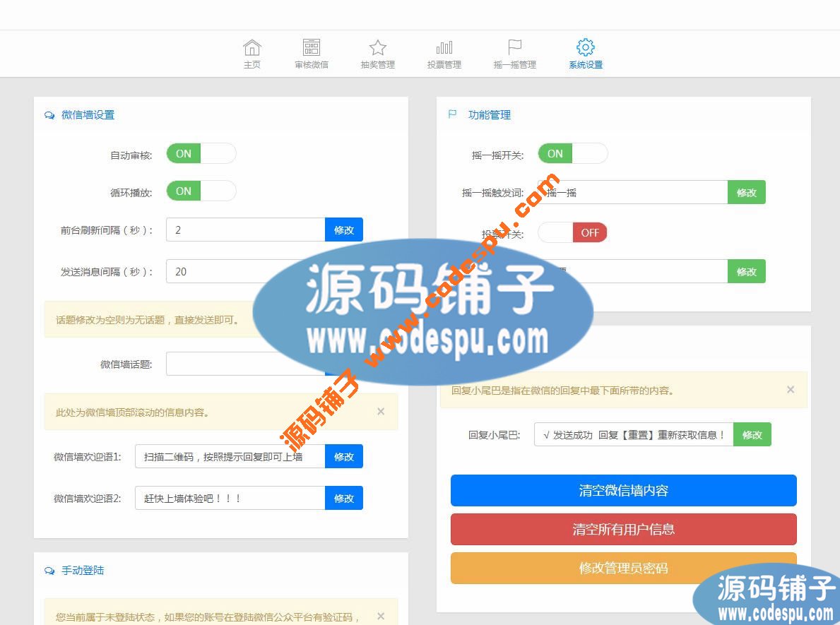The height and width of the screenshot is (625, 840).
Task: Click the 手动登陆 chat bubble icon
Action: [x=49, y=571]
